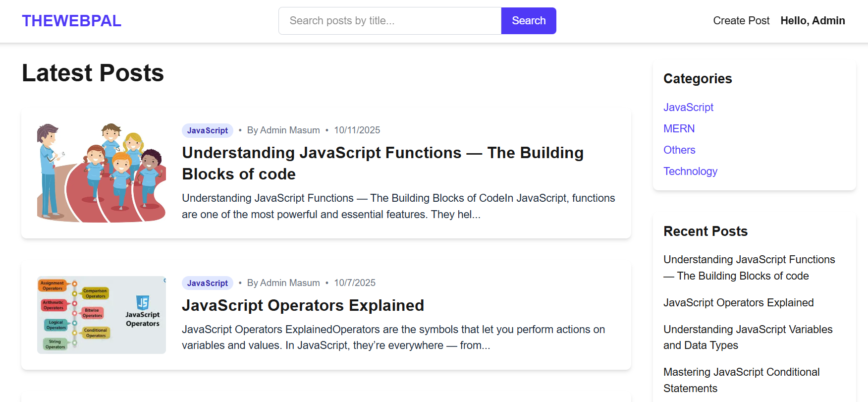The width and height of the screenshot is (868, 402).
Task: Click the 10/11/2025 post date
Action: [357, 130]
